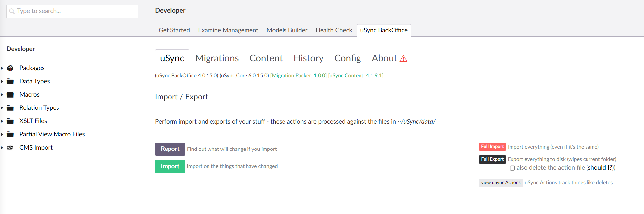Expand the XSLT Files tree node
The image size is (644, 214).
click(2, 121)
